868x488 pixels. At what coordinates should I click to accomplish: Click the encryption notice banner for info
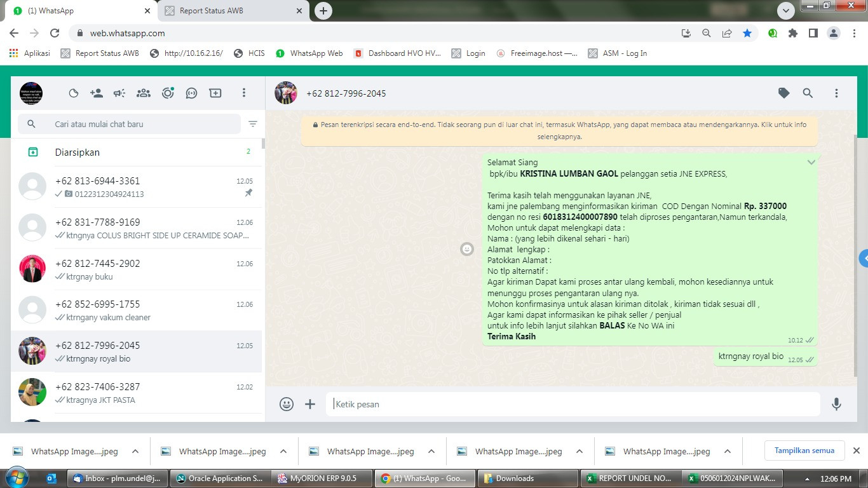559,130
